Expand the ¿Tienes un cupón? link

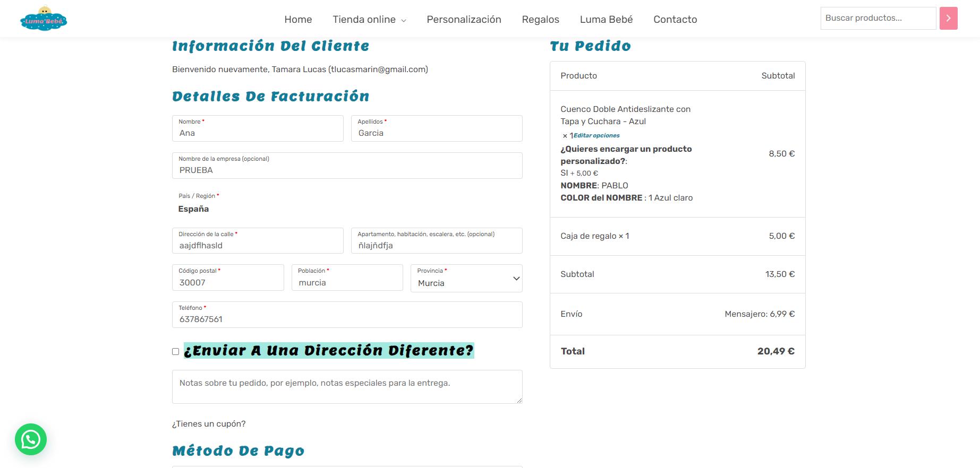(209, 424)
